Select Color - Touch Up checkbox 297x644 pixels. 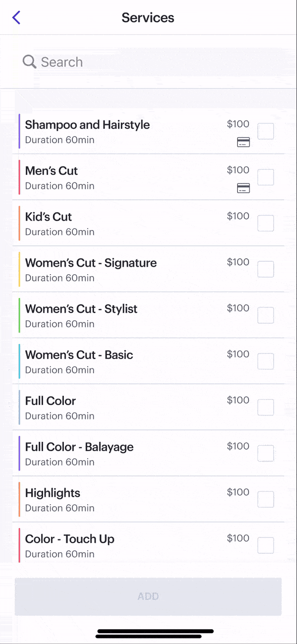[x=266, y=545]
